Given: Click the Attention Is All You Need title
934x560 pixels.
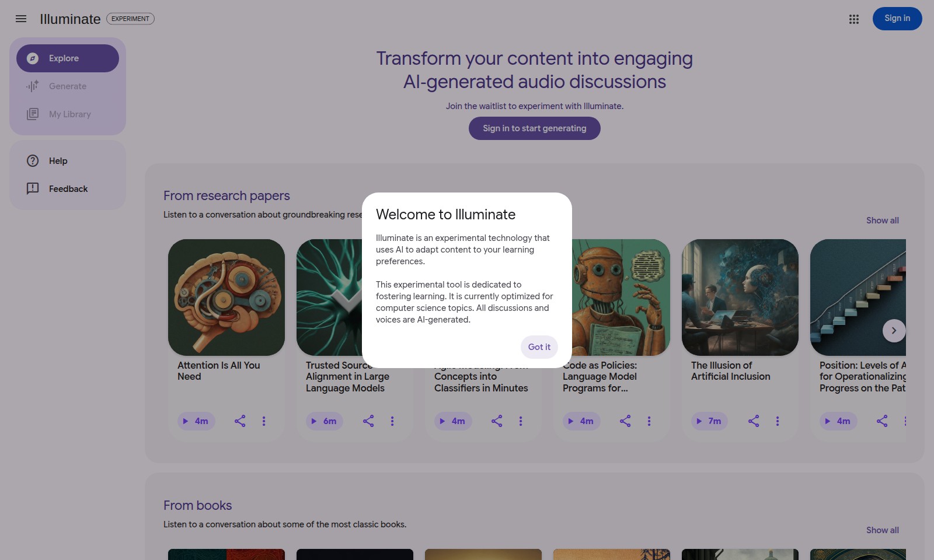Looking at the screenshot, I should coord(219,371).
